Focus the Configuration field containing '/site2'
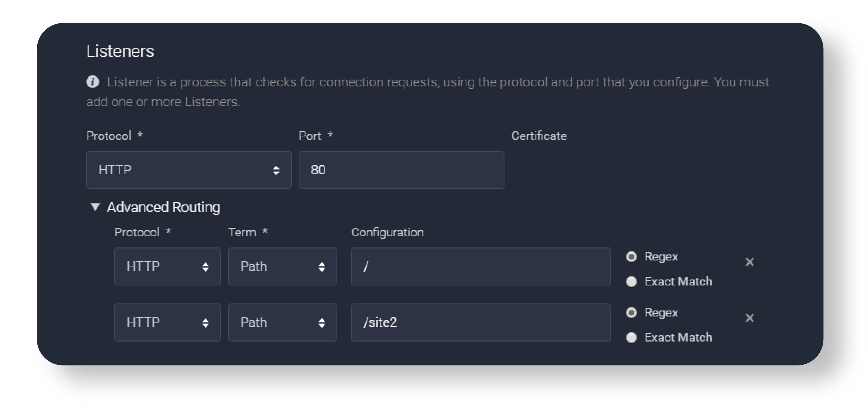Image resolution: width=868 pixels, height=406 pixels. 480,322
